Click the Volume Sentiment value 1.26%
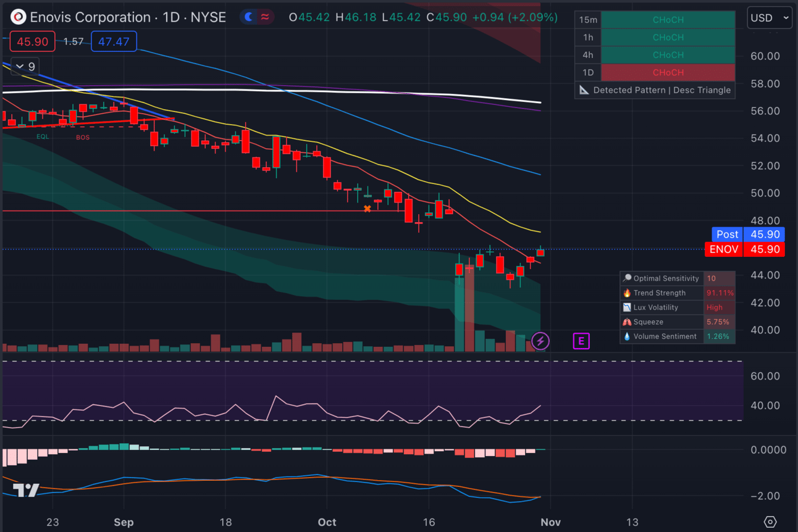 point(718,336)
